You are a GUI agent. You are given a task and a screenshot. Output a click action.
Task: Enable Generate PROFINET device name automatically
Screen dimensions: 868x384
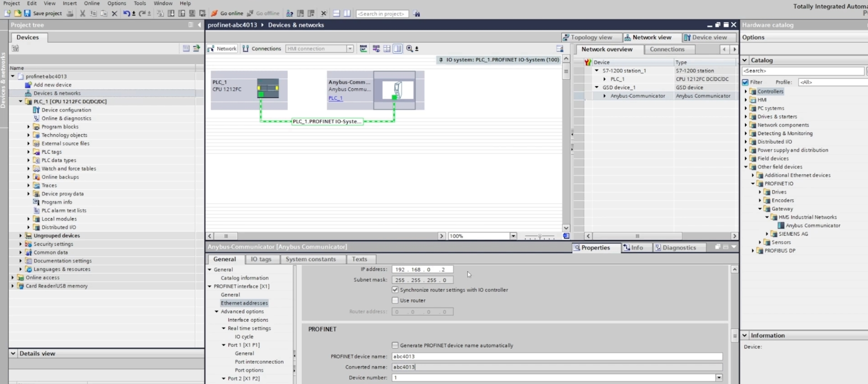(395, 345)
